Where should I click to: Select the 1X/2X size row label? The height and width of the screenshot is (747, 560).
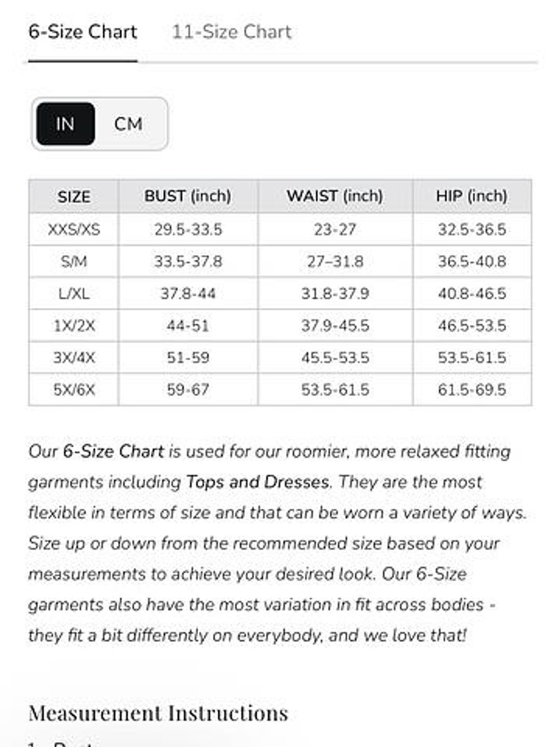tap(74, 326)
